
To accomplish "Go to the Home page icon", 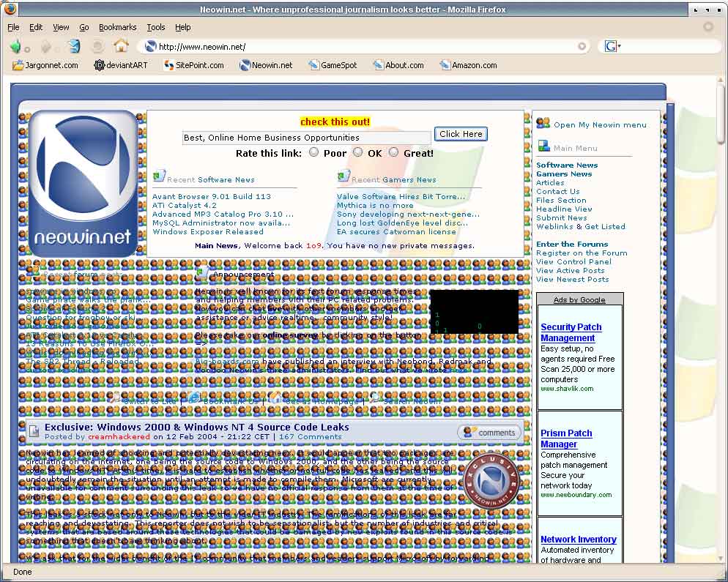I will pyautogui.click(x=121, y=46).
